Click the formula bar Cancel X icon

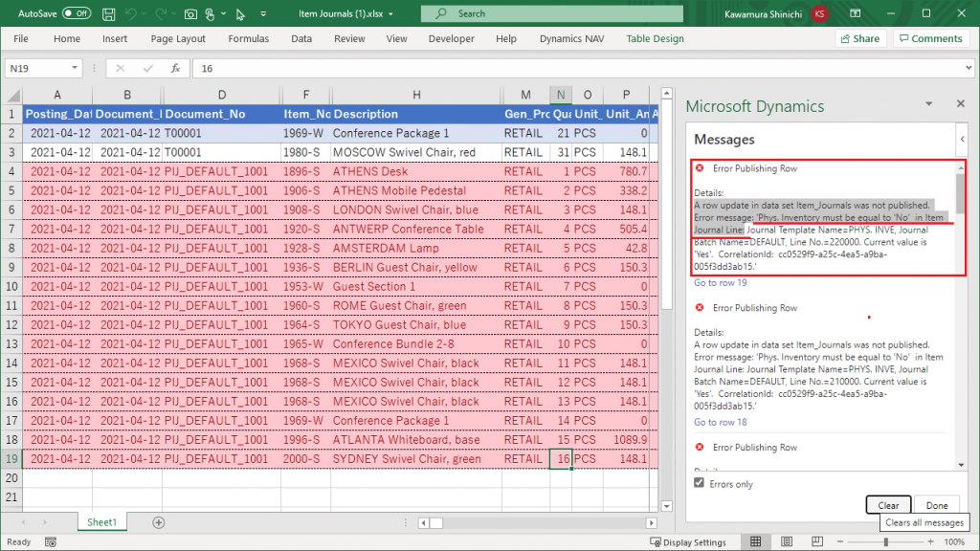point(120,68)
